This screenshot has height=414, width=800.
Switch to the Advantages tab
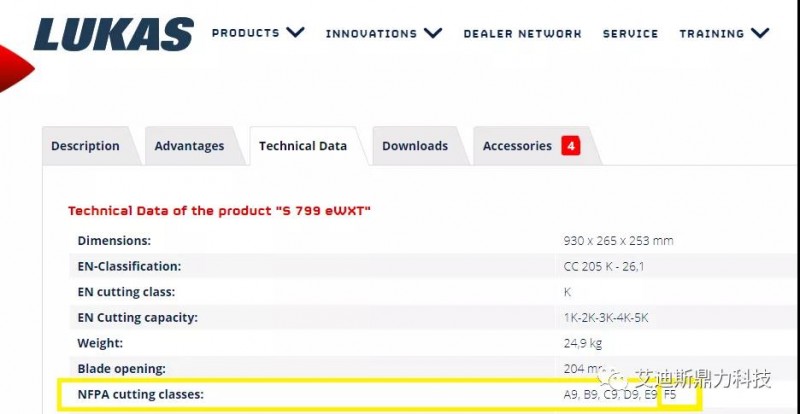click(189, 146)
